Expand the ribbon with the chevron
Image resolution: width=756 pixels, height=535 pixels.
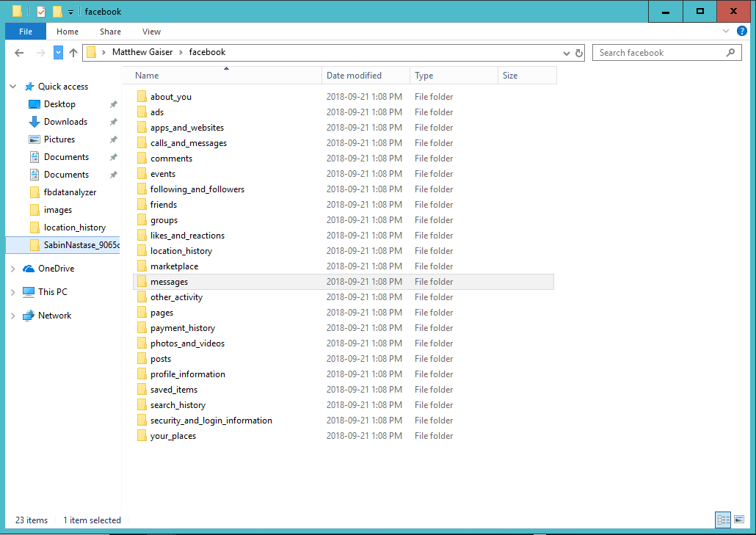(x=726, y=32)
